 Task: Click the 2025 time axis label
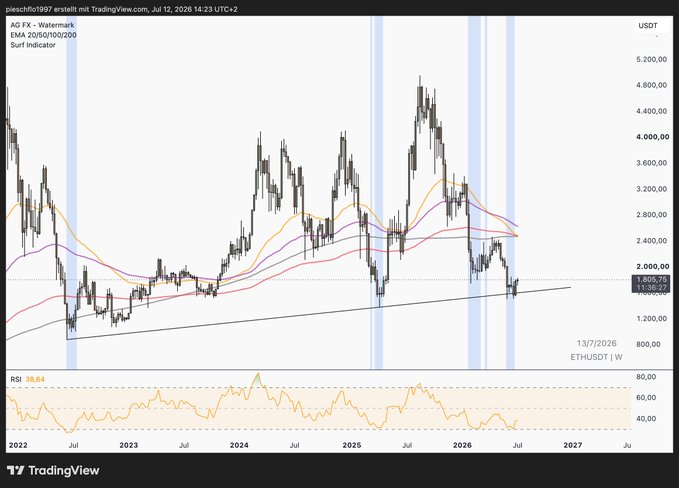pyautogui.click(x=352, y=445)
